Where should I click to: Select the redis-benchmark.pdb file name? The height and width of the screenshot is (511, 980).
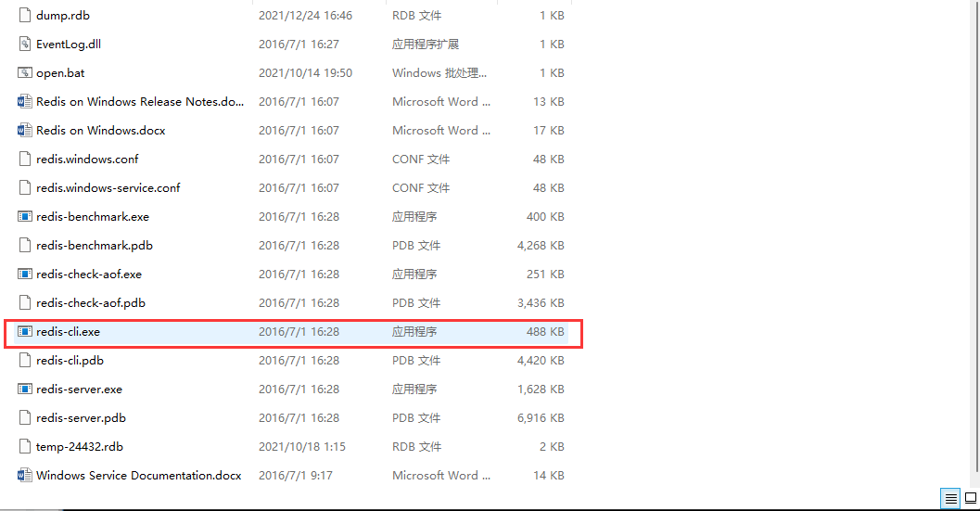[95, 245]
